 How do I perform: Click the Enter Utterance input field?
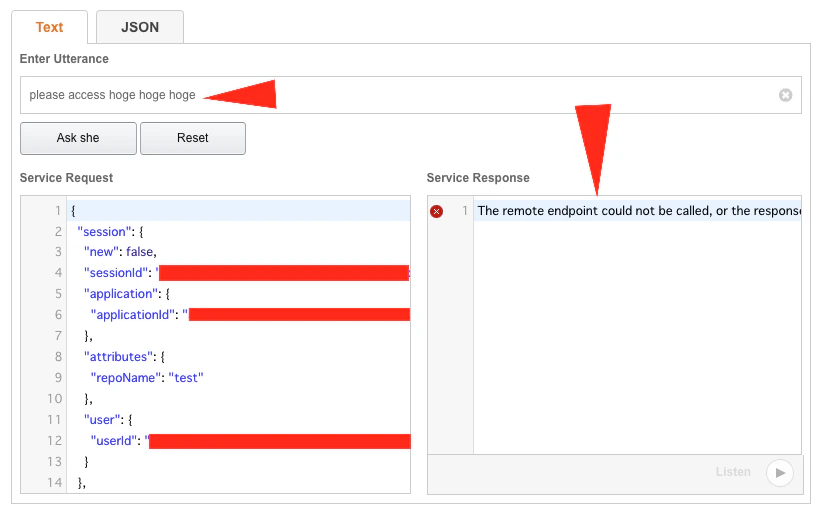[x=410, y=95]
